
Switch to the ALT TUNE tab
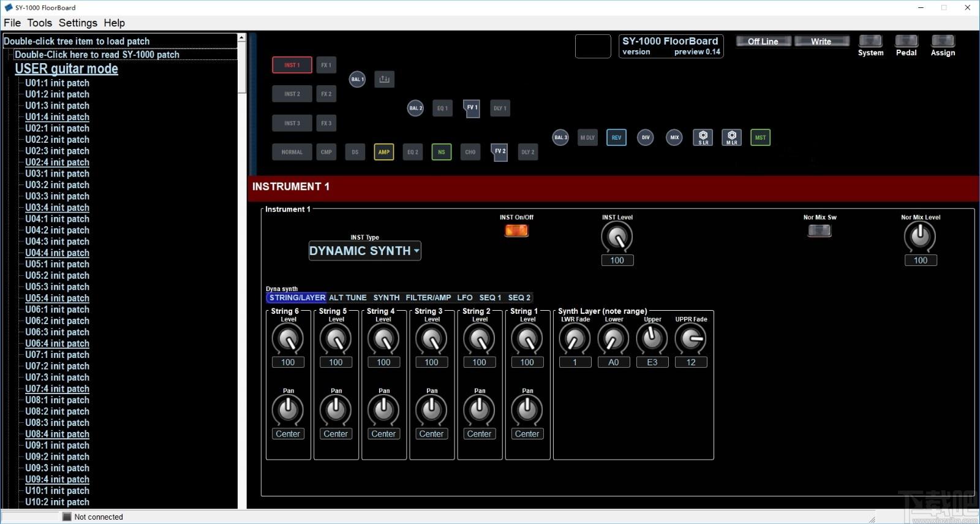click(348, 297)
